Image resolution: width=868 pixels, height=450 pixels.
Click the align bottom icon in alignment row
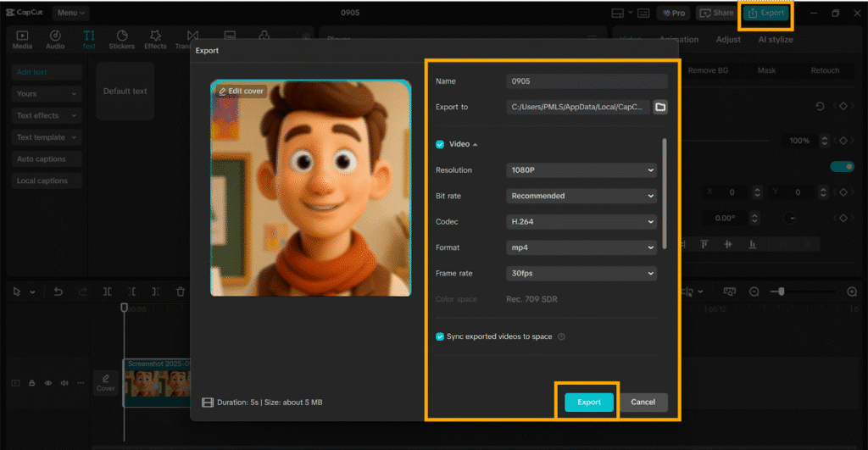(753, 244)
